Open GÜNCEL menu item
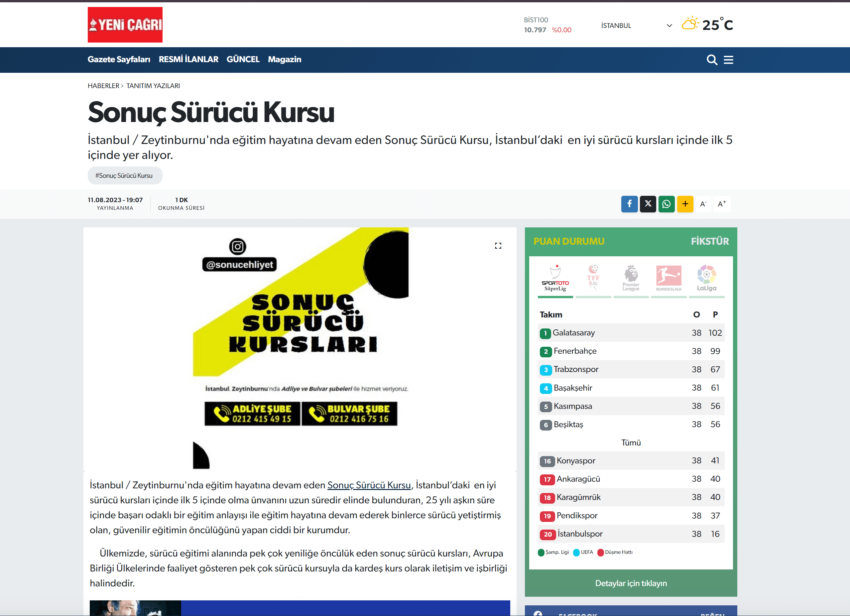The width and height of the screenshot is (850, 616). pyautogui.click(x=243, y=59)
